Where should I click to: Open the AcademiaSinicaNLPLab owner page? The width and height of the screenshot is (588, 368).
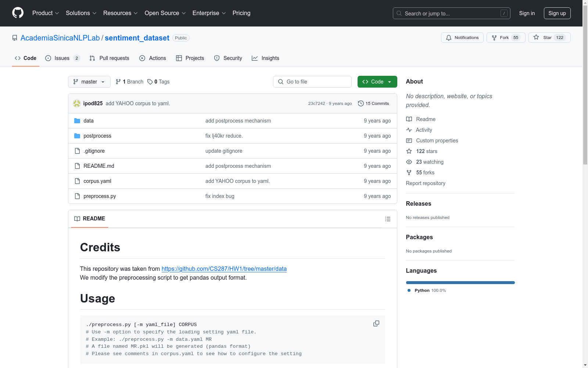(60, 38)
